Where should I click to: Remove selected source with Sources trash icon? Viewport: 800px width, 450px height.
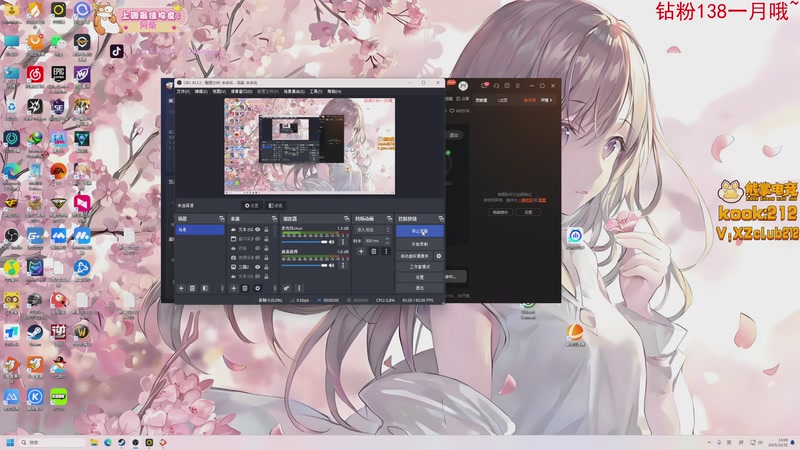245,288
